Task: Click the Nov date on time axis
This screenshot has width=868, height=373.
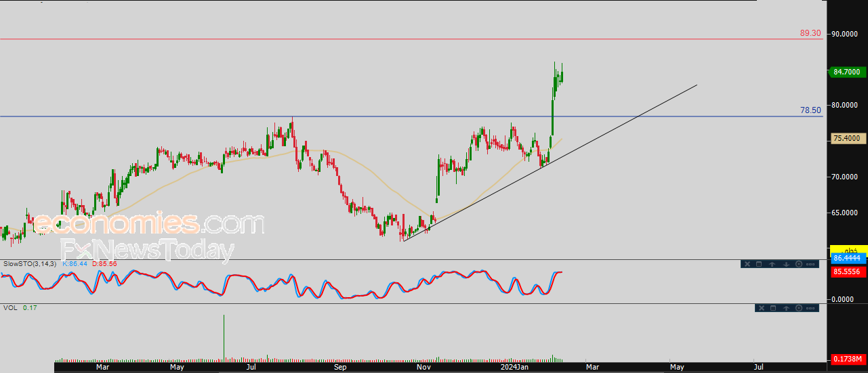Action: pyautogui.click(x=423, y=367)
